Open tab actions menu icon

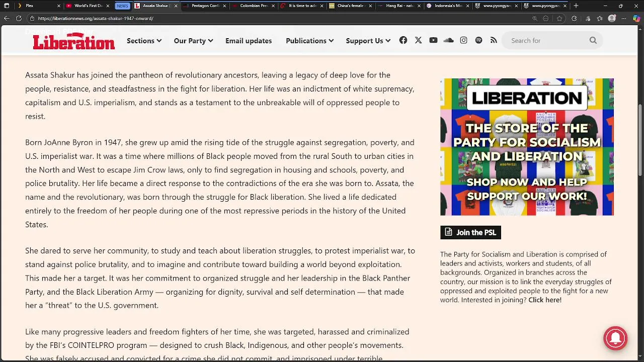pos(7,6)
